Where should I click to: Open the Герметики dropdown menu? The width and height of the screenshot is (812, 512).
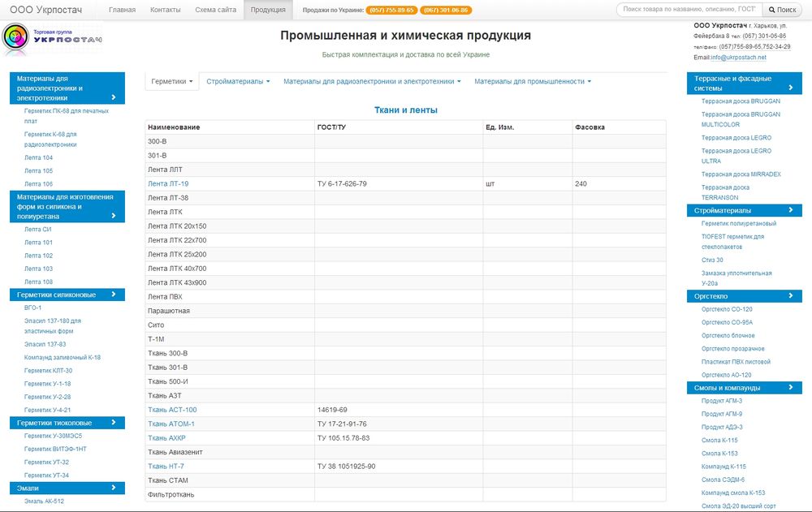coord(172,81)
